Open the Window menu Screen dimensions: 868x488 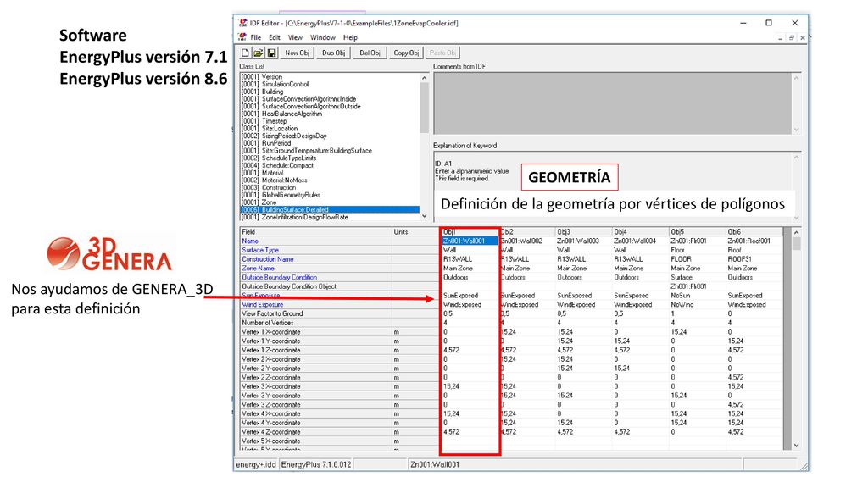tap(323, 37)
